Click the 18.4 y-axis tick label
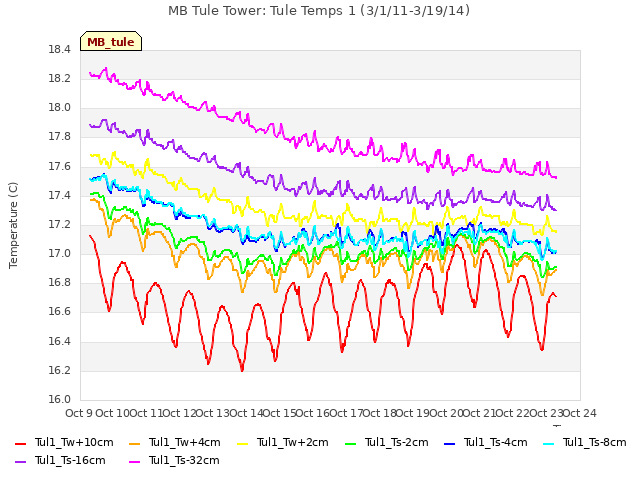 coord(60,50)
